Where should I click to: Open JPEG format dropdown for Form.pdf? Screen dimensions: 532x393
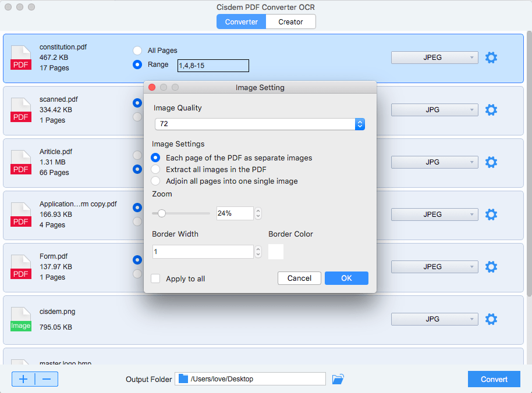coord(434,267)
